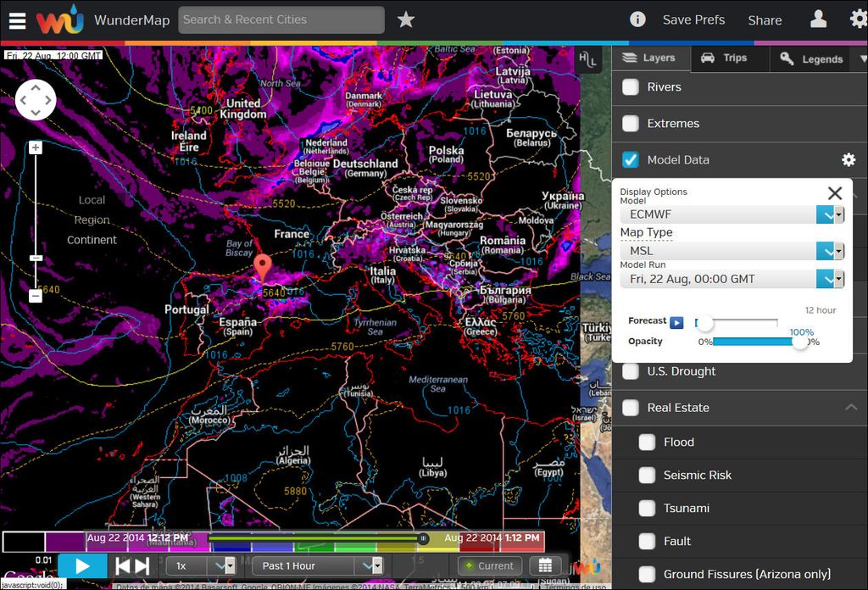Click the map zoom slider handle
The height and width of the screenshot is (590, 868).
[x=36, y=259]
